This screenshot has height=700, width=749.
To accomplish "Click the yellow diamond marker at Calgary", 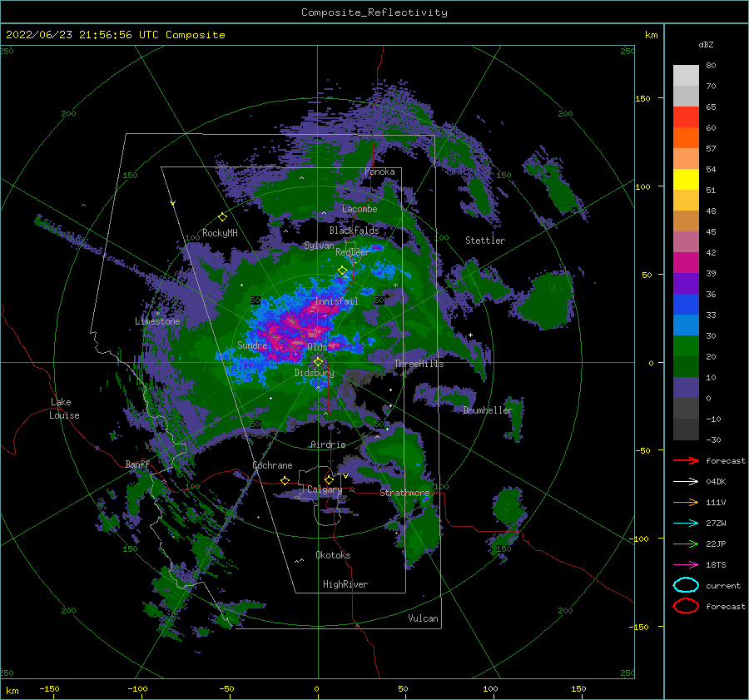I will tap(329, 479).
